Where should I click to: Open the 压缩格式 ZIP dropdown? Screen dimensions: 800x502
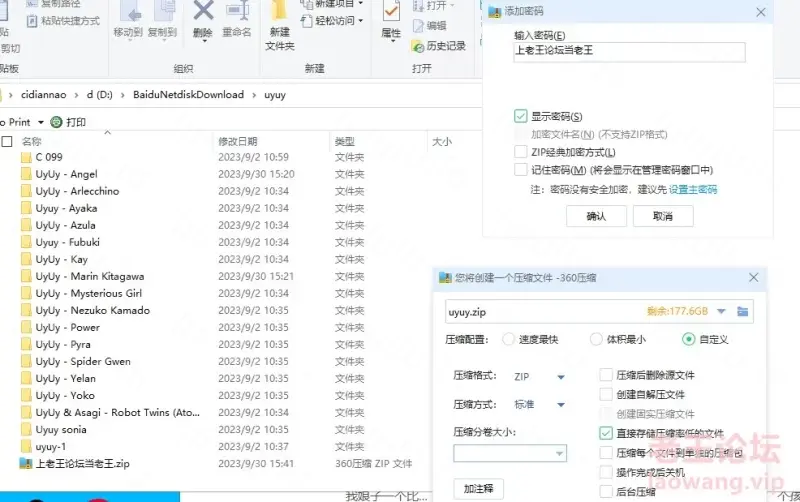pos(561,377)
